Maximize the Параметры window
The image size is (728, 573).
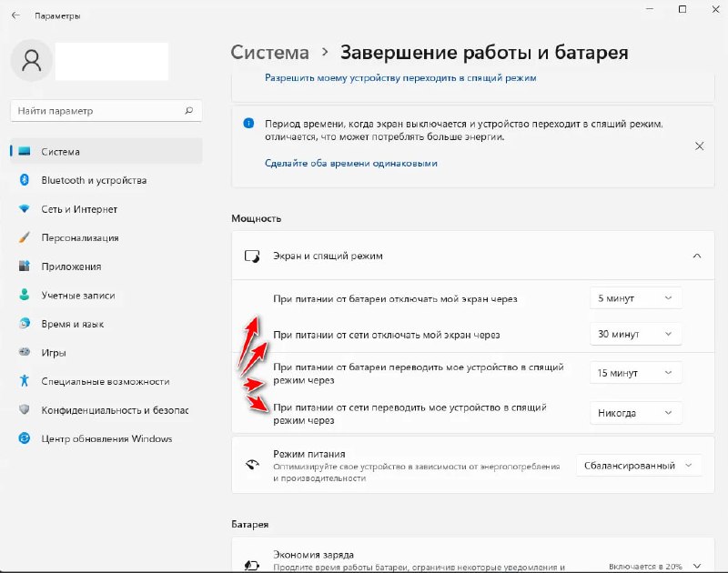[682, 9]
